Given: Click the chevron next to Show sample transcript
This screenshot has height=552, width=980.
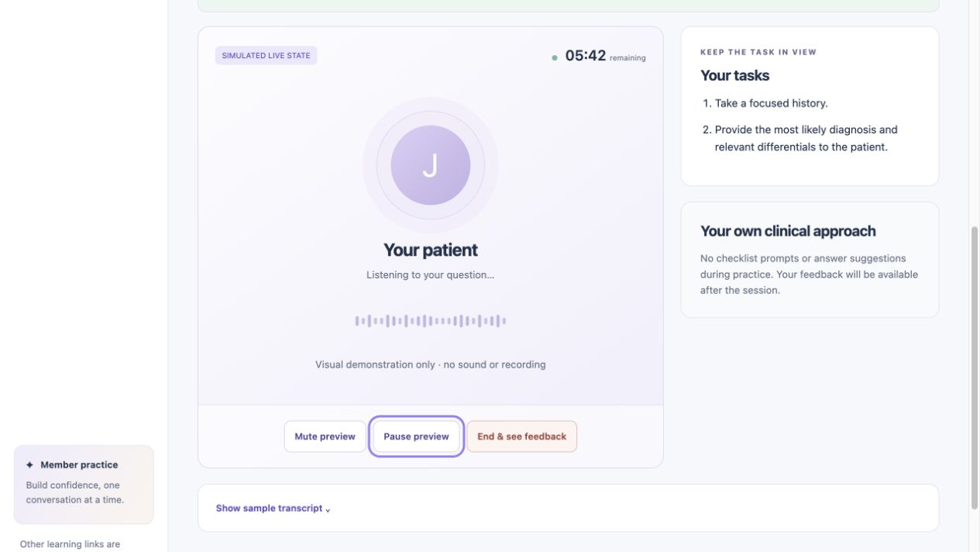Looking at the screenshot, I should [328, 509].
